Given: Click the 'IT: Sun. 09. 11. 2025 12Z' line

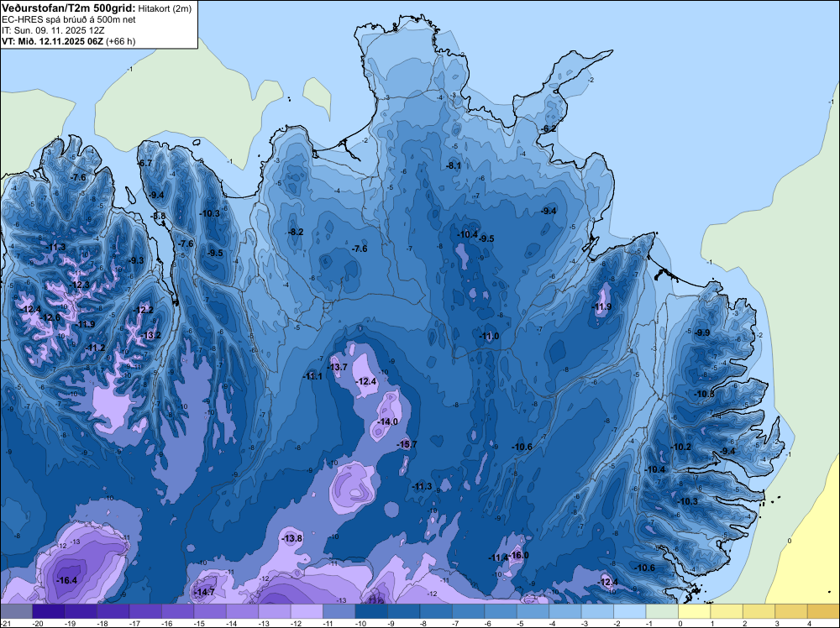Looking at the screenshot, I should [53, 30].
